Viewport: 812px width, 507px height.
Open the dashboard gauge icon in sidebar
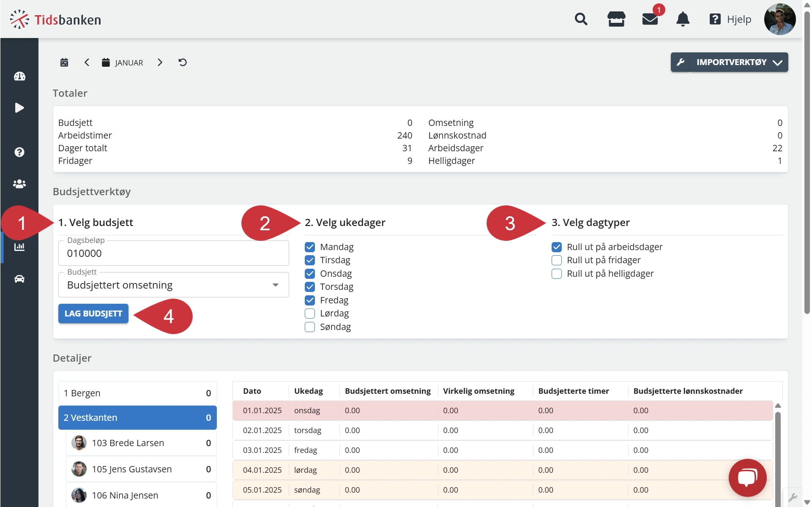(19, 76)
